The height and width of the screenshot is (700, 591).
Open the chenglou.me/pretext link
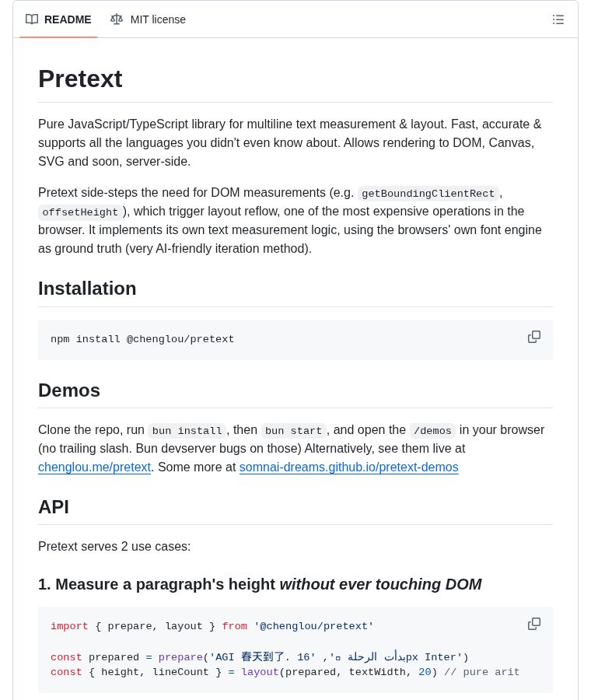click(94, 467)
